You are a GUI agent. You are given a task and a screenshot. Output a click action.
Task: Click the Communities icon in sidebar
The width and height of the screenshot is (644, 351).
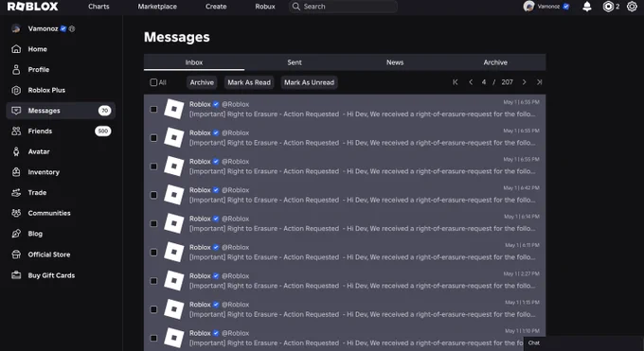coord(16,213)
